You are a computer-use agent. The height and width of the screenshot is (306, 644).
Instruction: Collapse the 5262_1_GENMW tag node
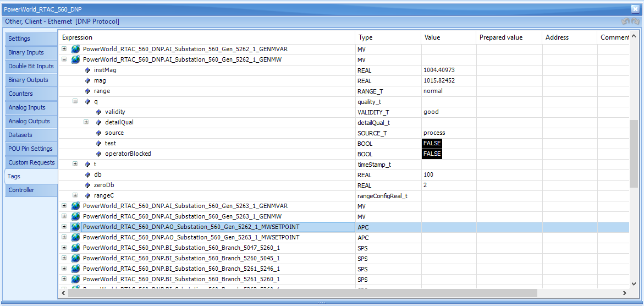click(64, 59)
